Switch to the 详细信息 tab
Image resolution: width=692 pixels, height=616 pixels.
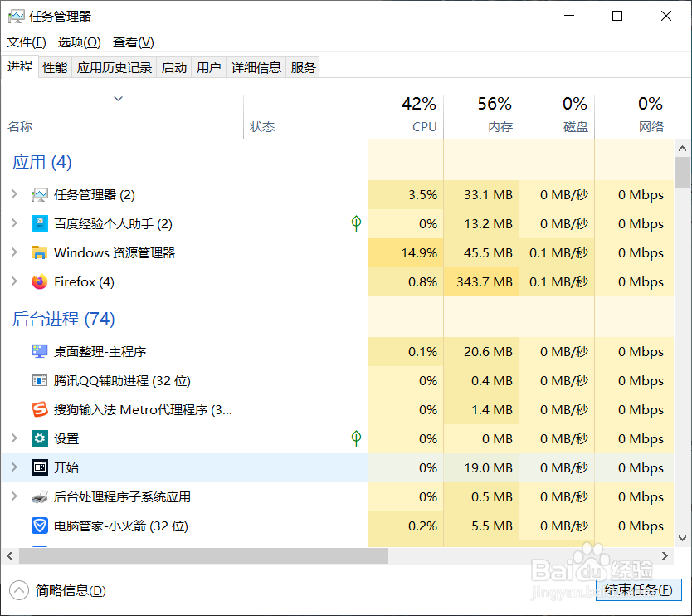click(256, 67)
